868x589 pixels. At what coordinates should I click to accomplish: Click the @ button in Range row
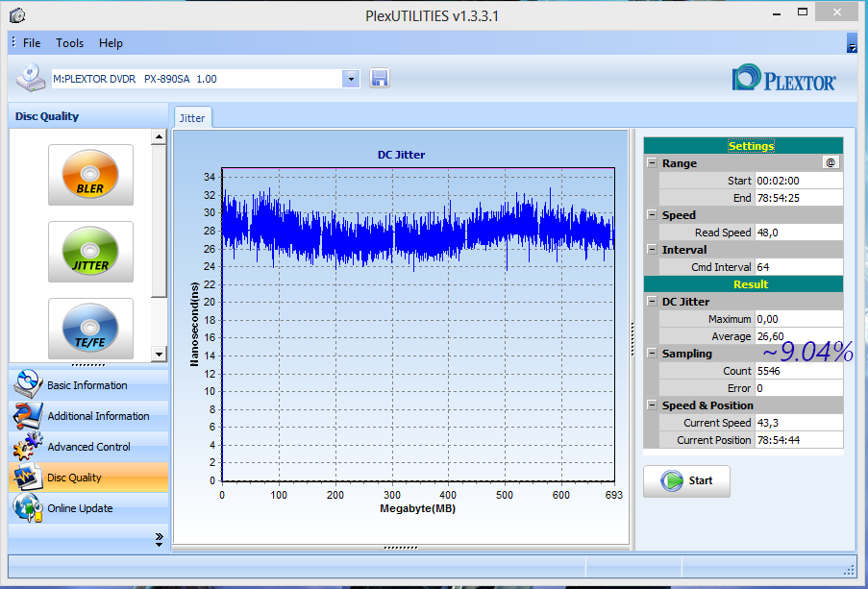[x=831, y=162]
